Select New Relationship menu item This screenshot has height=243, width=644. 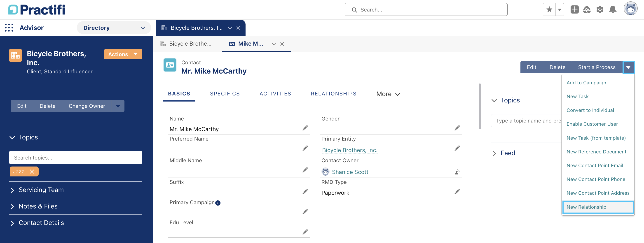click(x=598, y=207)
